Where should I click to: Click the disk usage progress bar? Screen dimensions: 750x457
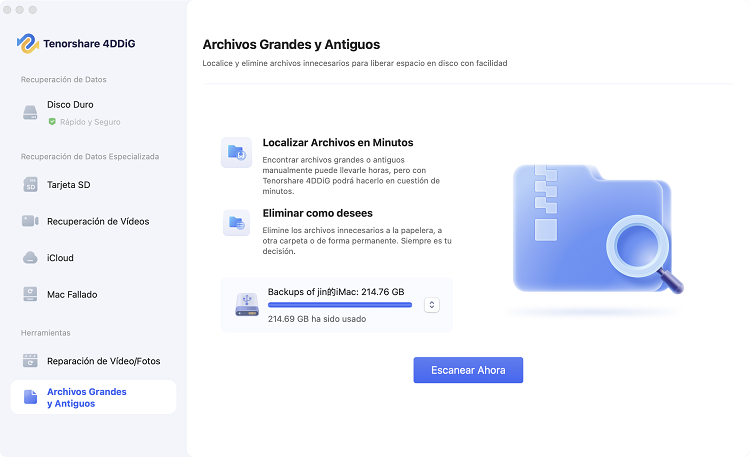tap(340, 305)
